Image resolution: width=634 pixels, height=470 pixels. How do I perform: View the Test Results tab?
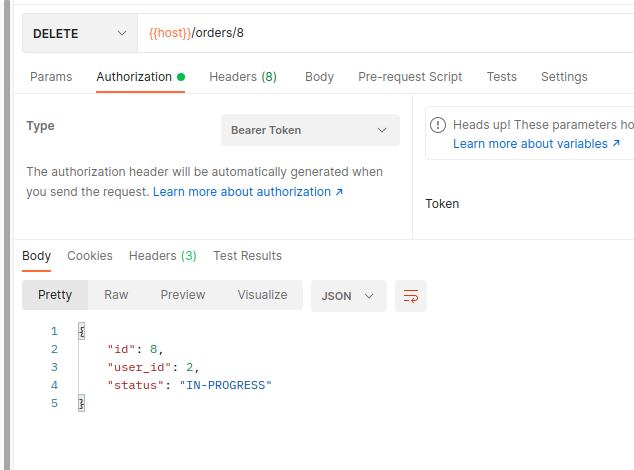click(x=247, y=256)
